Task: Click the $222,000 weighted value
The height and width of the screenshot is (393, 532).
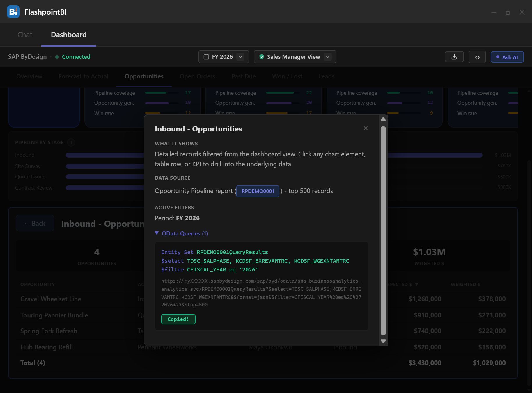Action: [492, 331]
